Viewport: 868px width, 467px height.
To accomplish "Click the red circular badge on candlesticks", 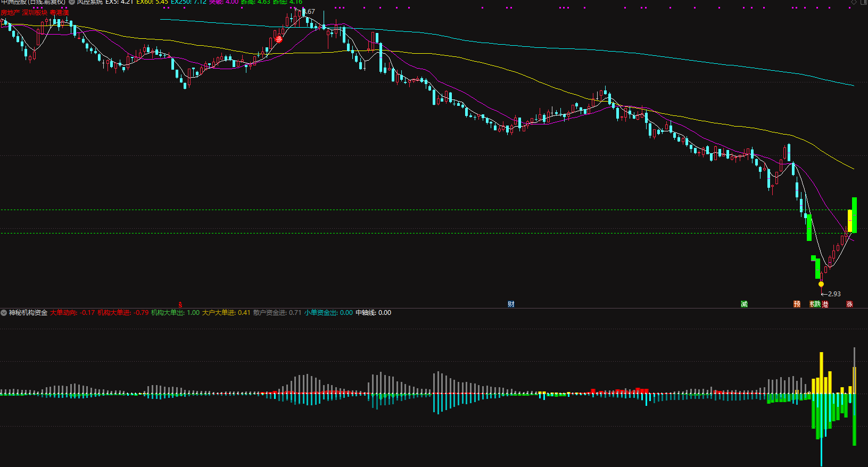I will tap(278, 39).
